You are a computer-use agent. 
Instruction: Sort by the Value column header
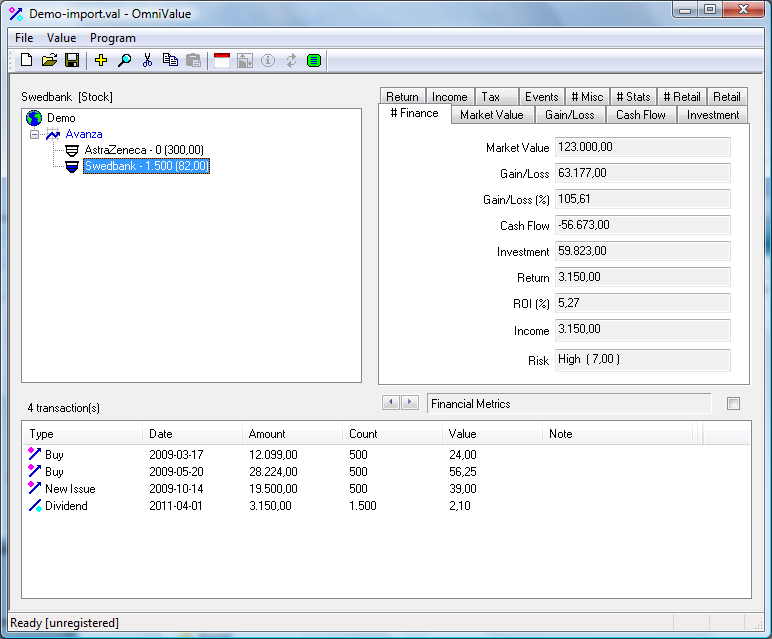492,434
